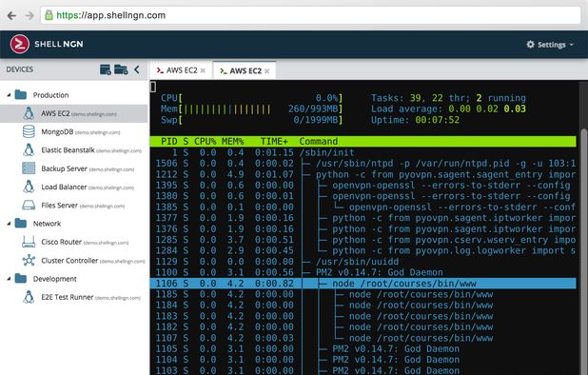Close the first AWS EC2 tab
Screen dimensions: 588x375
[x=203, y=70]
